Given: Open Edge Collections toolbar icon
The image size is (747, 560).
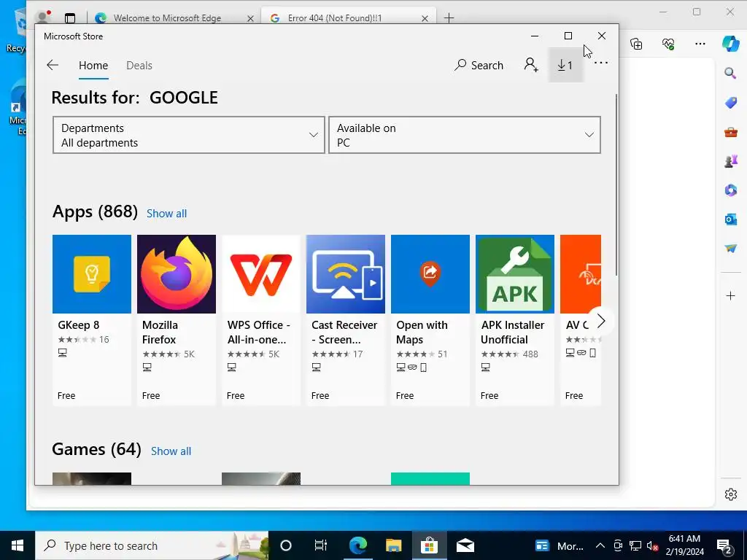Looking at the screenshot, I should coord(636,44).
